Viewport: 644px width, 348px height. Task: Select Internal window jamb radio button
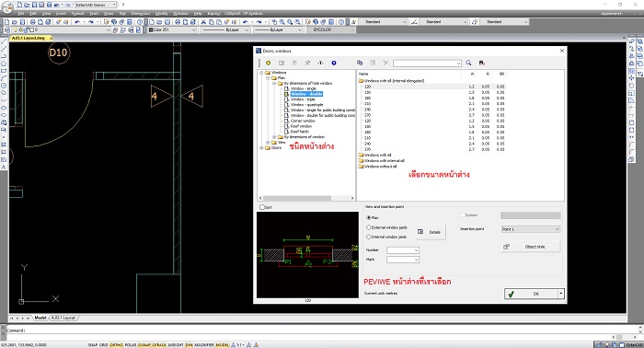point(368,237)
